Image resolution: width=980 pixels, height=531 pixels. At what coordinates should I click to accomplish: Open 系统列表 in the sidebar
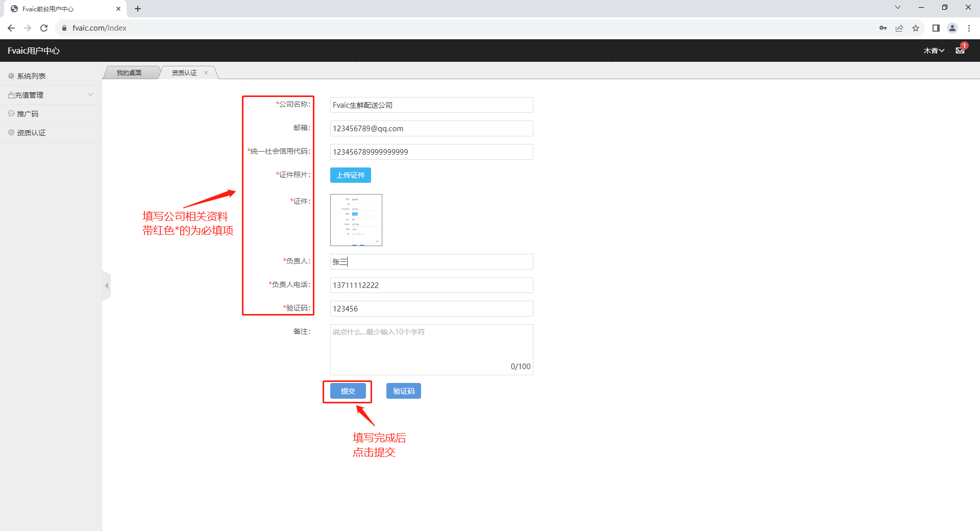(x=31, y=76)
